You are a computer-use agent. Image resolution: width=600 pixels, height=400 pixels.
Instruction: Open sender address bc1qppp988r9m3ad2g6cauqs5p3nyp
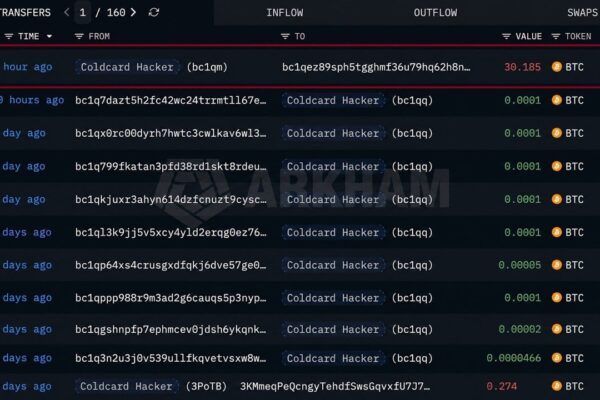tap(171, 298)
